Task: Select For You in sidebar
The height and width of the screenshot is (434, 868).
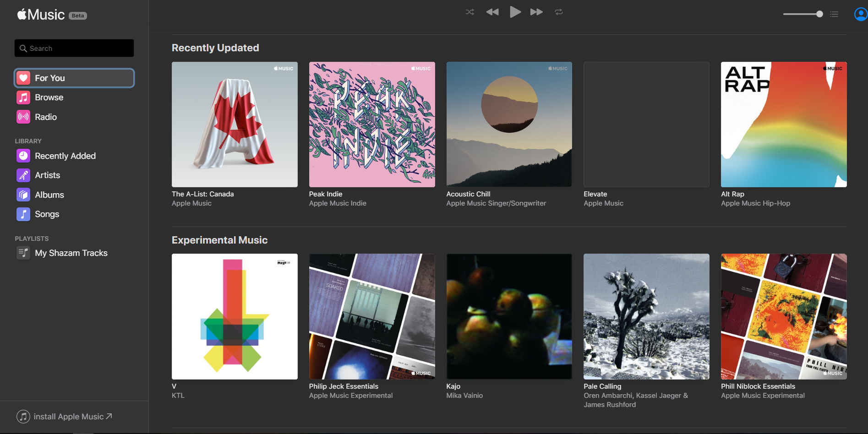Action: click(74, 78)
